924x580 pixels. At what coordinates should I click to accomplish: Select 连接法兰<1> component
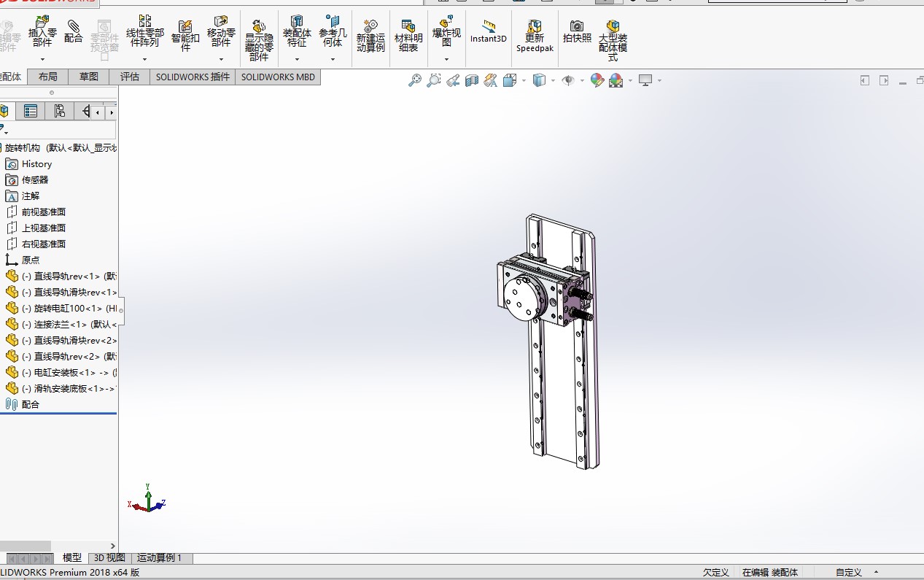click(61, 325)
